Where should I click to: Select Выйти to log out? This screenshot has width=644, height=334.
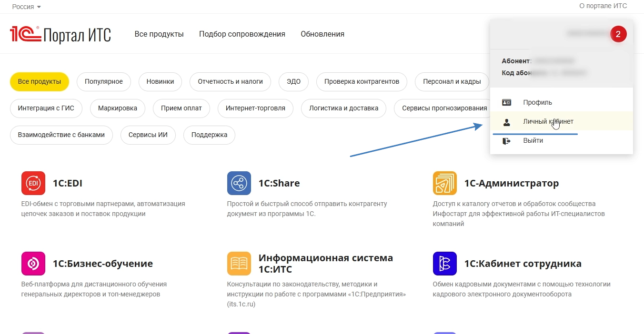(x=533, y=141)
